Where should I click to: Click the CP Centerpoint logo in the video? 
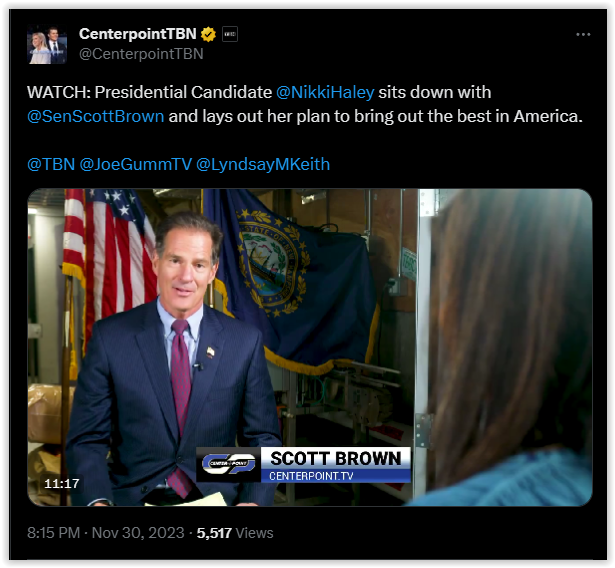[x=229, y=464]
